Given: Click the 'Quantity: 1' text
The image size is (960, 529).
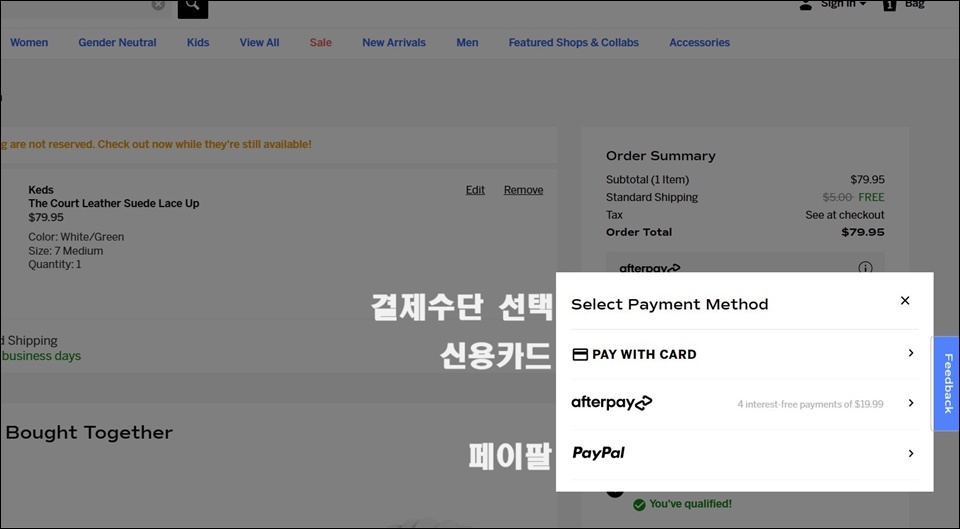Looking at the screenshot, I should point(54,264).
